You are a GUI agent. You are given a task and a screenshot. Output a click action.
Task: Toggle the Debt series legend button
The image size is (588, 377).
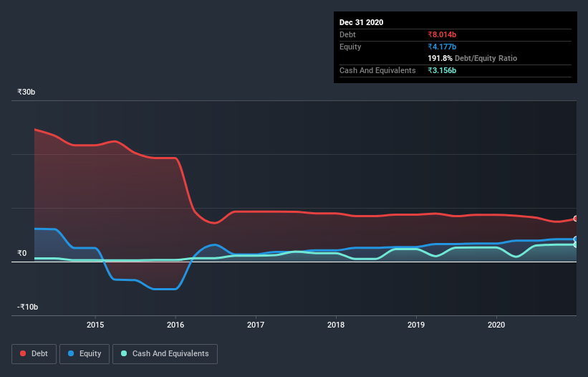click(x=34, y=354)
